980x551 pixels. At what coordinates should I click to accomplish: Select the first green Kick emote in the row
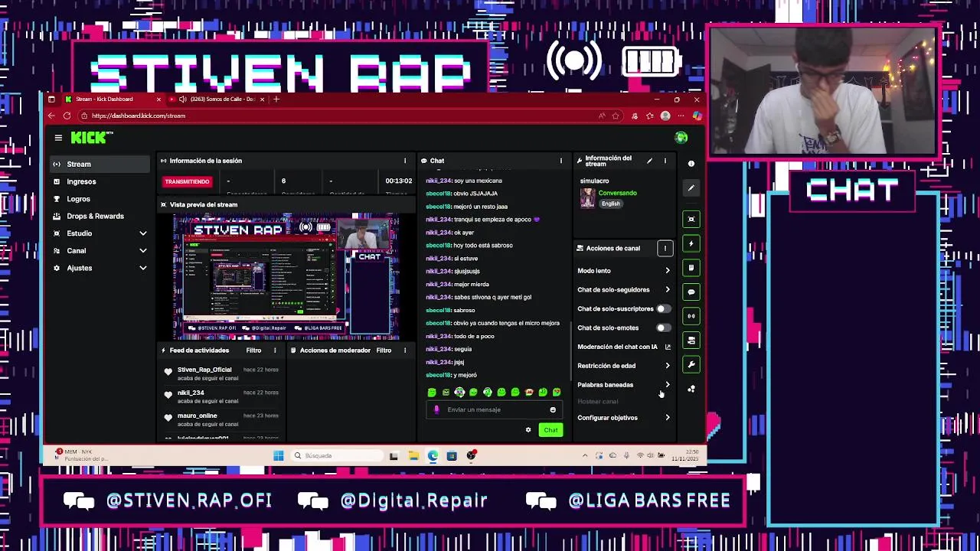432,392
